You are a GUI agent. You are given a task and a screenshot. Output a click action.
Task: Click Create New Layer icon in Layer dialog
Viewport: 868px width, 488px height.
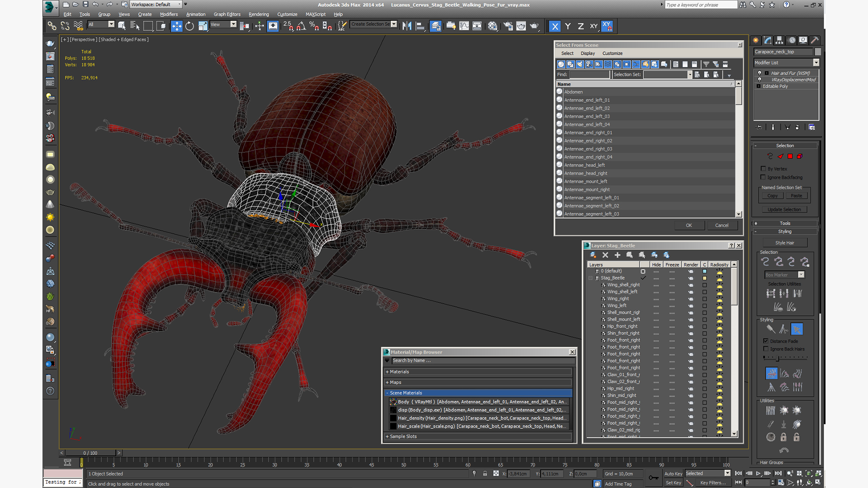click(593, 255)
